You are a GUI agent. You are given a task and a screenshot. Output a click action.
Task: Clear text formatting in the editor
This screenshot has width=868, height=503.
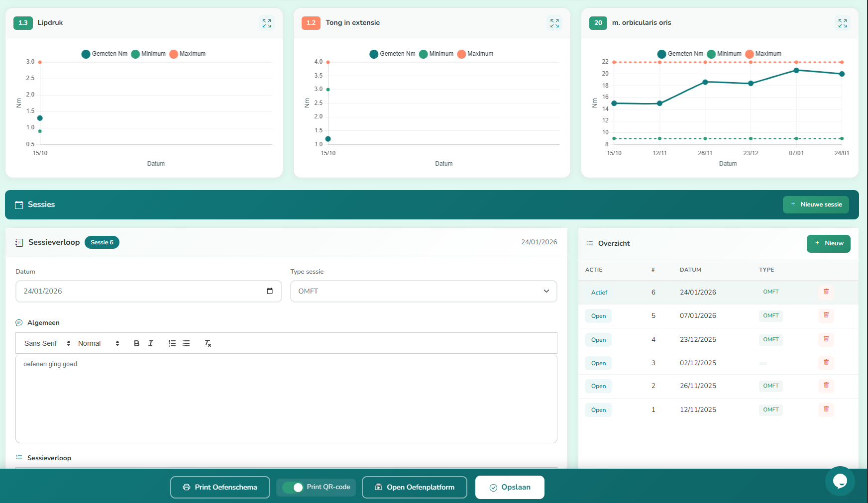(208, 343)
